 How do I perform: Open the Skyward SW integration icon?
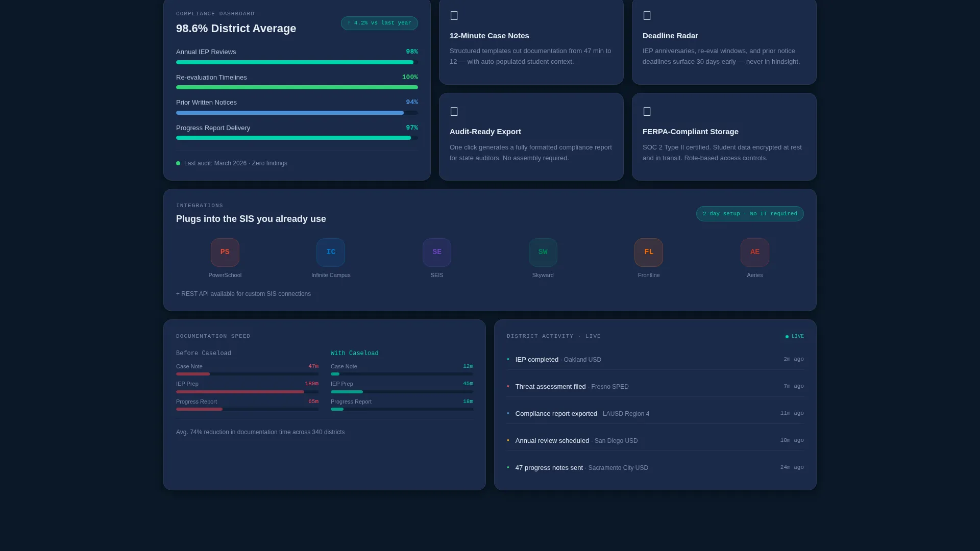[543, 253]
